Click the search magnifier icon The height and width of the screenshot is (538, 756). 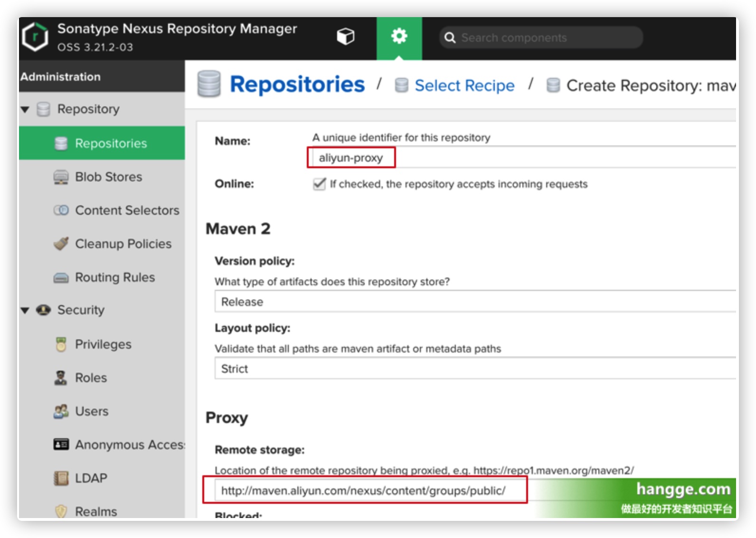click(450, 38)
